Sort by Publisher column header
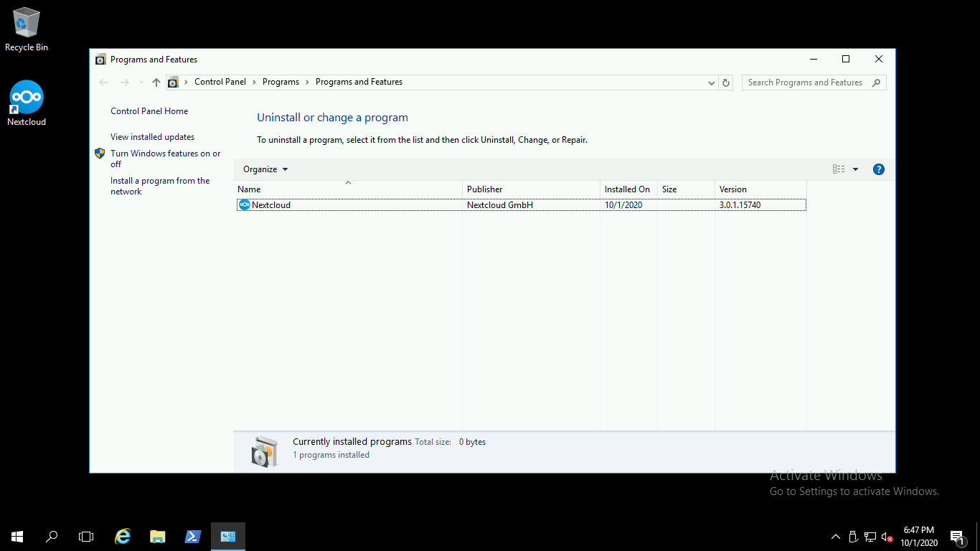Screen dimensions: 980x551 pos(532,189)
